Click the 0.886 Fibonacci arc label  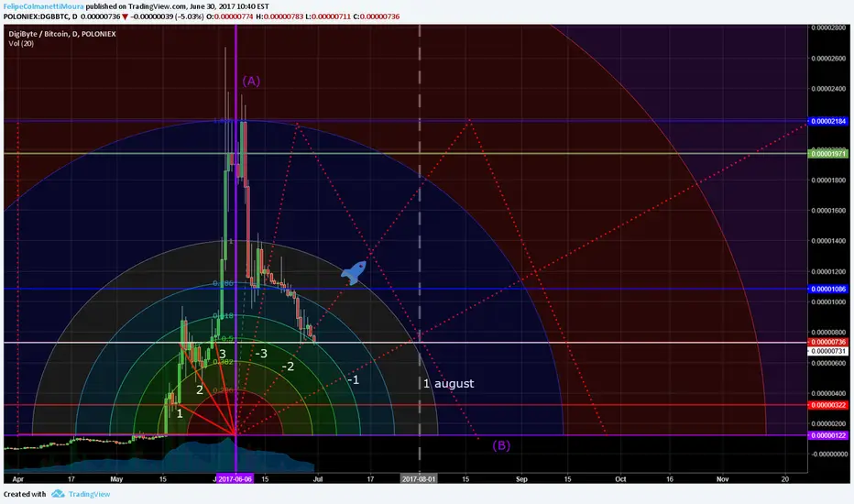[224, 283]
